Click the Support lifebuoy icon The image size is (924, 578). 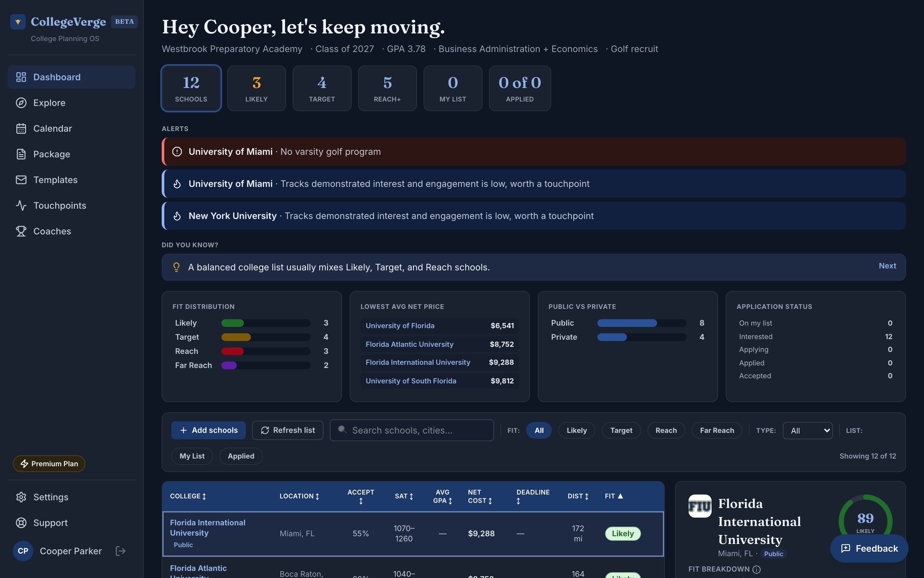(21, 522)
